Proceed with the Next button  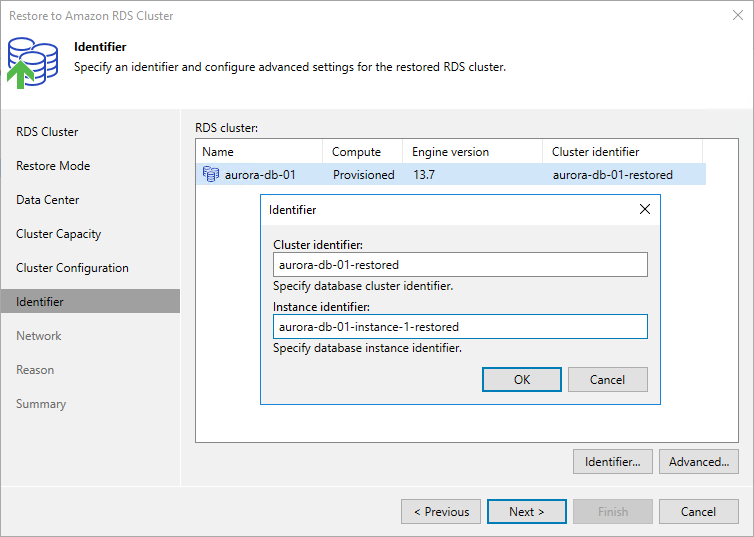tap(527, 512)
